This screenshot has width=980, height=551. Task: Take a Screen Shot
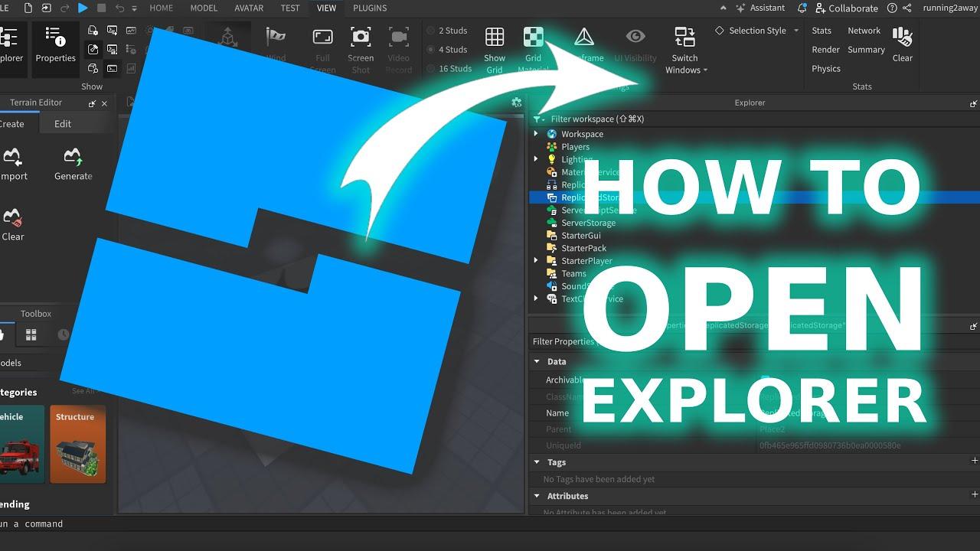(360, 44)
